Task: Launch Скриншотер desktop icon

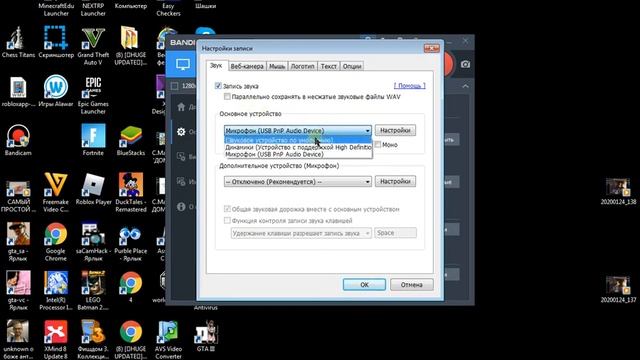Action: [56, 42]
